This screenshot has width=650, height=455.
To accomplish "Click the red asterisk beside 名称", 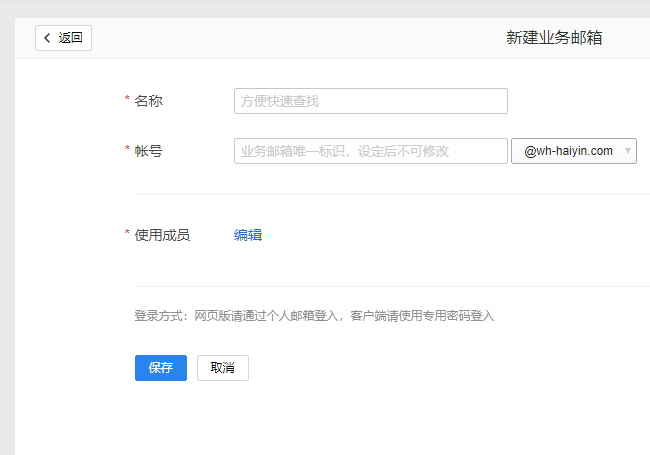I will 127,100.
